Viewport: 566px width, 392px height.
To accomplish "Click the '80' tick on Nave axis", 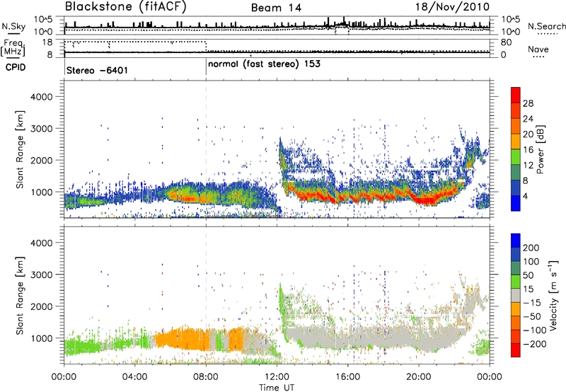I will 506,42.
